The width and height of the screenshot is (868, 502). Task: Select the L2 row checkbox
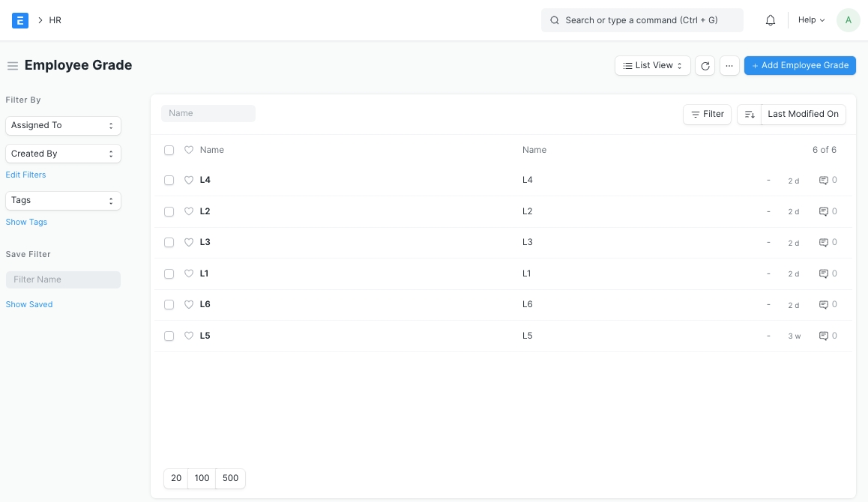(169, 212)
